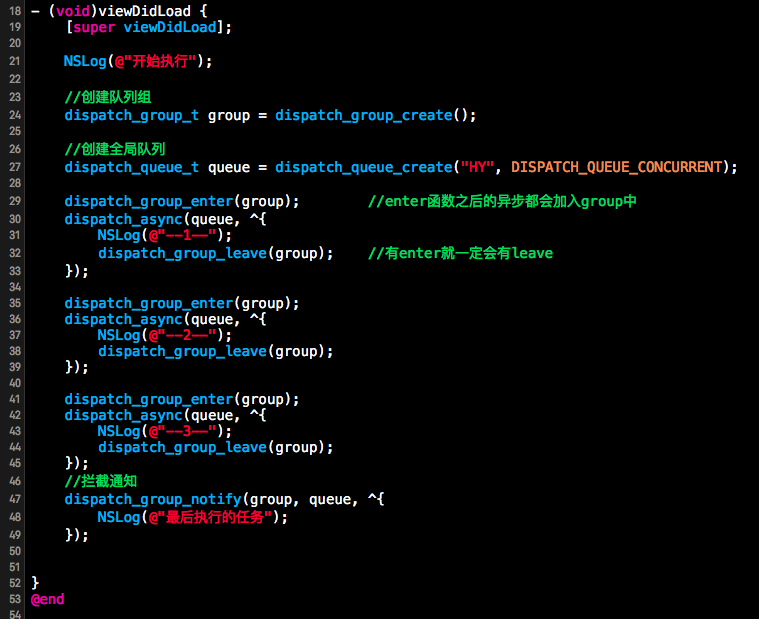Click the NSLog call with "开始执行" string
Screen dimensions: 759x619
pyautogui.click(x=138, y=61)
